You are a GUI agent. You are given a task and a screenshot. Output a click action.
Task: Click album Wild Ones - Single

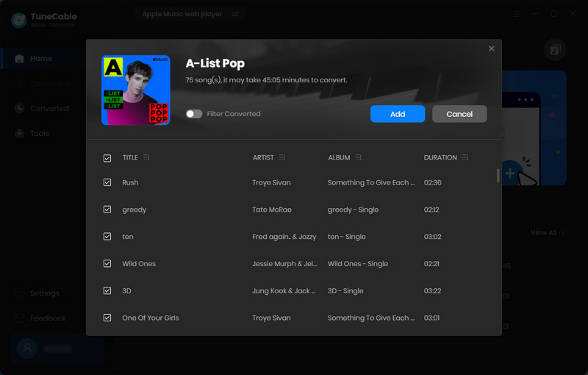click(x=358, y=264)
